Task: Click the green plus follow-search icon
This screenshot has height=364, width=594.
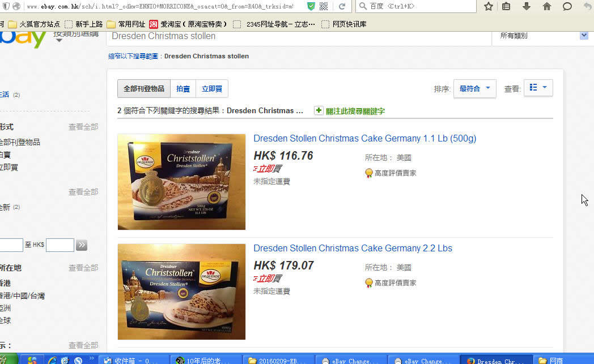Action: (319, 110)
